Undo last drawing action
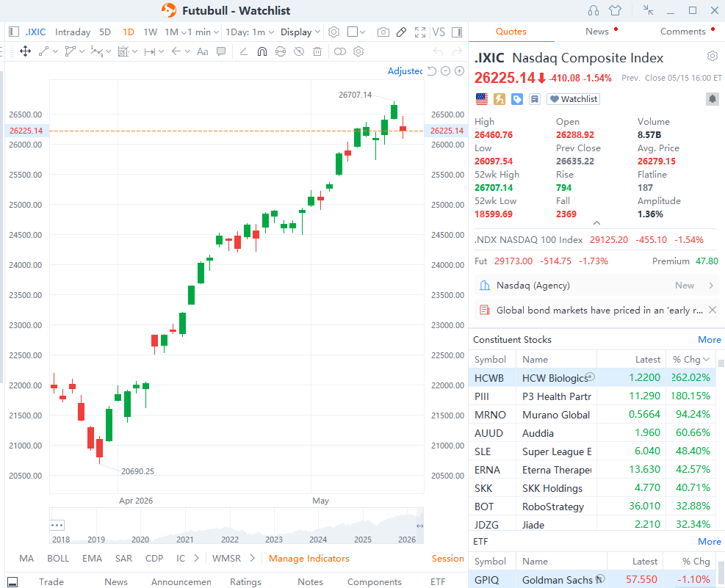The width and height of the screenshot is (725, 588). [438, 51]
